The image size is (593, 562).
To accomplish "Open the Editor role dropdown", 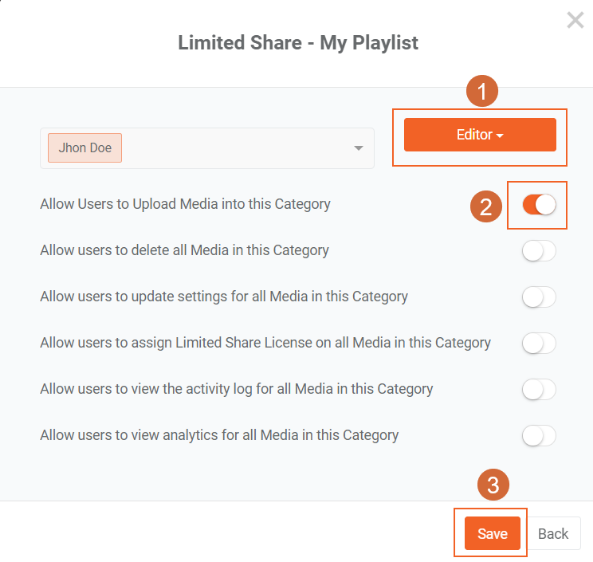I will click(x=480, y=135).
